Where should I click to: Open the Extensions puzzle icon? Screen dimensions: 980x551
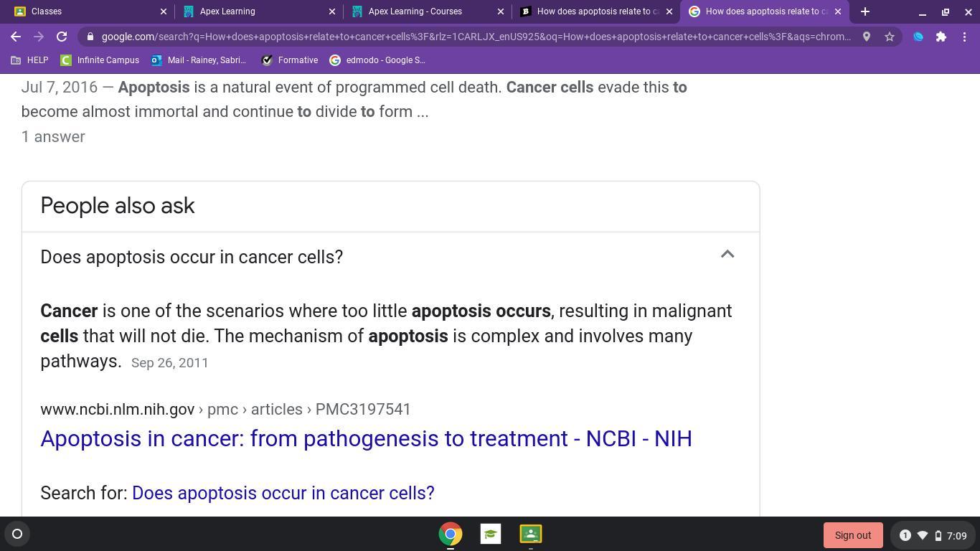(941, 37)
